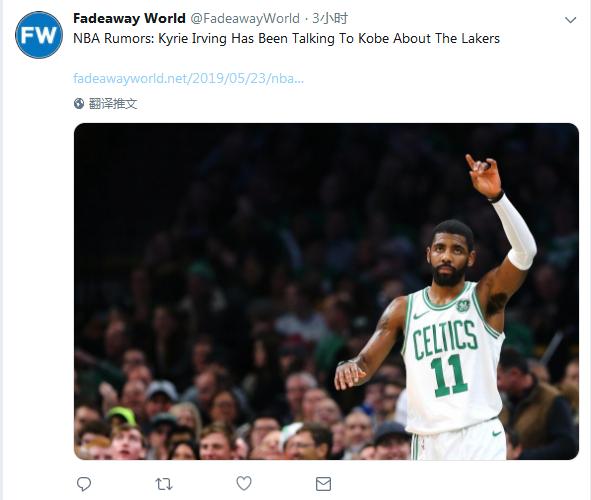Open the 3小时 timestamp permalink
Viewport: 591px width, 500px height.
[x=329, y=18]
